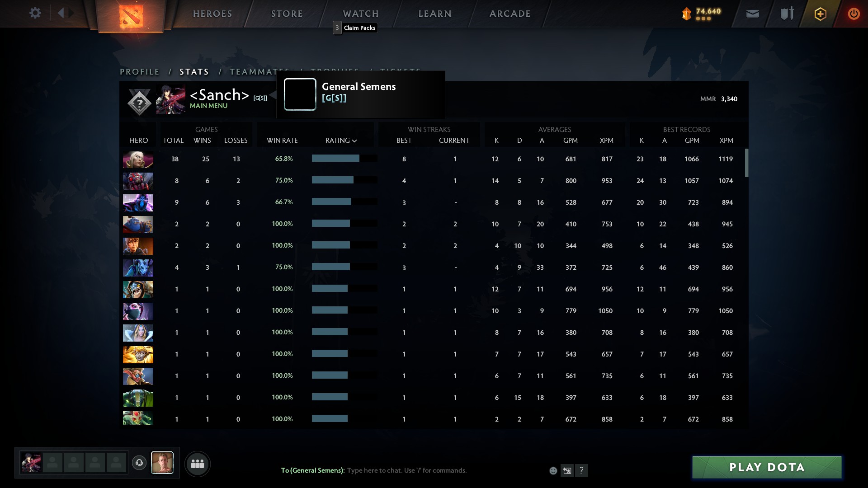This screenshot has height=488, width=868.
Task: Sort by average GPM column header
Action: point(571,141)
